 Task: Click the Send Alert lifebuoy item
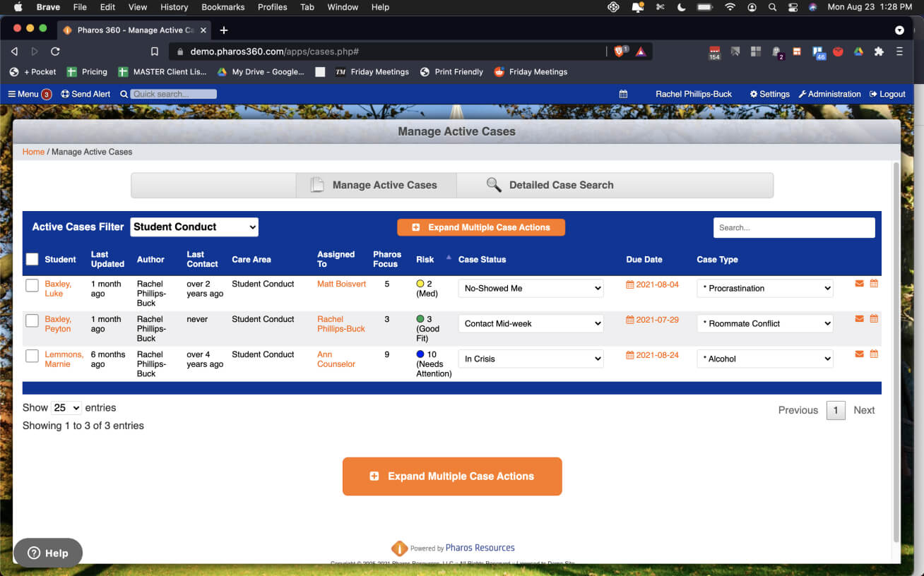pyautogui.click(x=85, y=94)
